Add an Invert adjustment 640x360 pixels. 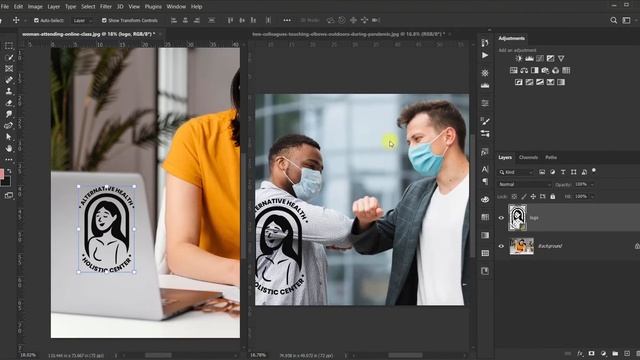[519, 82]
